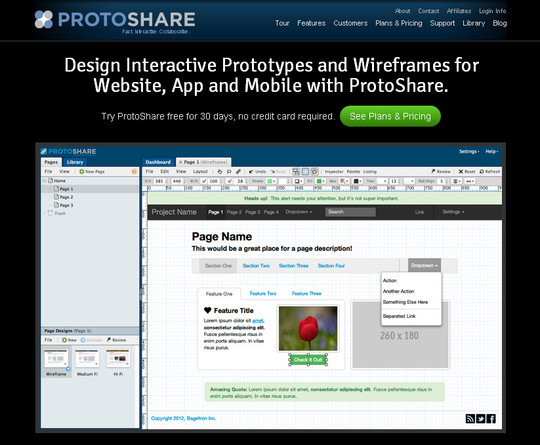Image resolution: width=540 pixels, height=445 pixels.
Task: Click the Undo arrow in the toolbar
Action: tap(251, 172)
